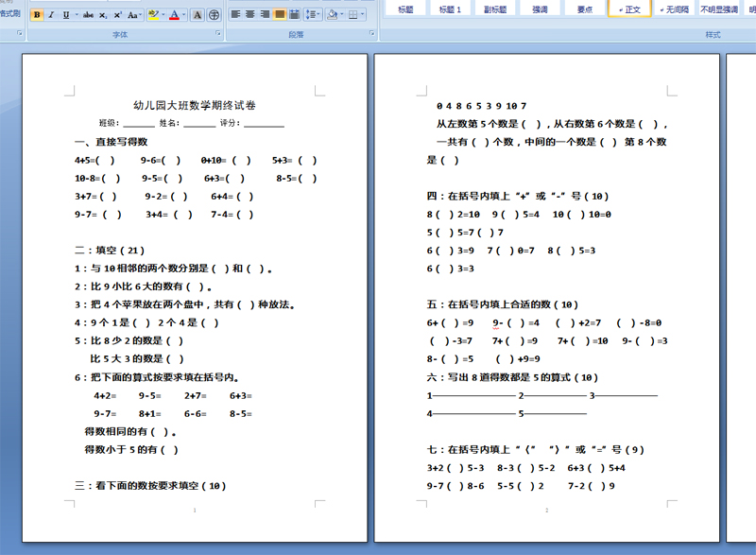Image resolution: width=756 pixels, height=555 pixels.
Task: Click the enclosed character icon
Action: point(214,15)
